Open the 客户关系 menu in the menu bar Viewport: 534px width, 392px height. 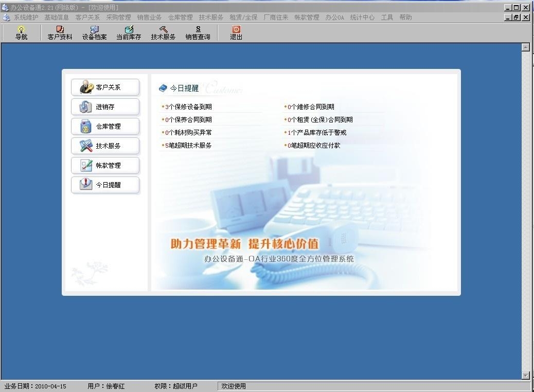[x=87, y=17]
